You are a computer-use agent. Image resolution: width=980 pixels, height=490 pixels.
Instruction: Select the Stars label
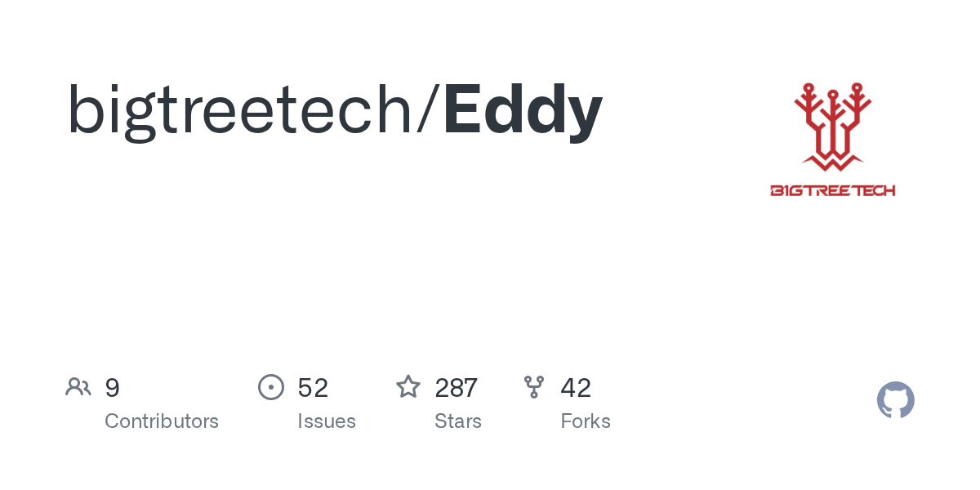tap(458, 421)
